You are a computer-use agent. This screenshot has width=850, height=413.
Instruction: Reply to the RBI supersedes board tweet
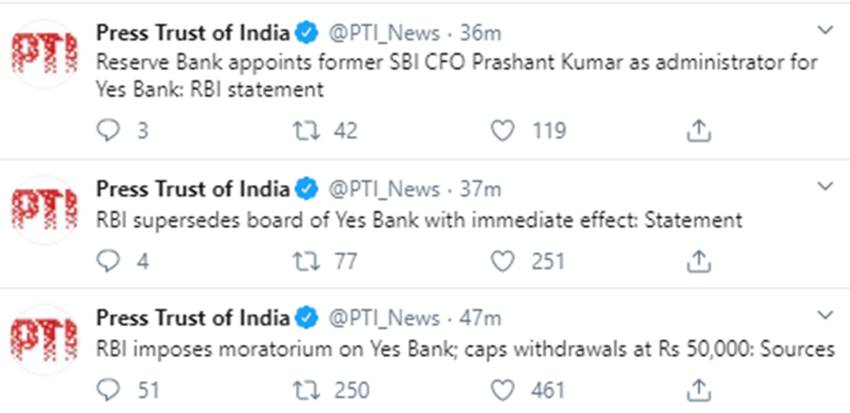click(110, 261)
